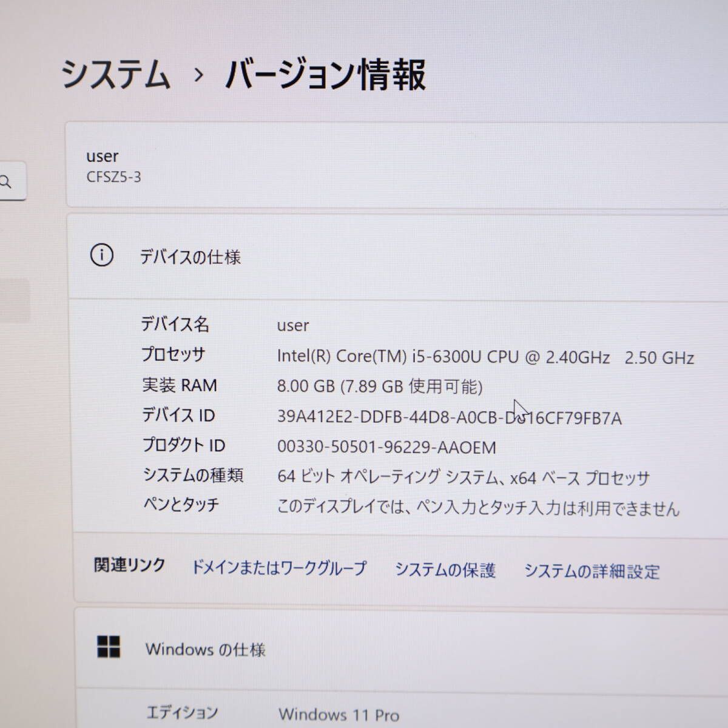Click the info icon beside デバイスの仕様
The width and height of the screenshot is (728, 728).
point(101,255)
